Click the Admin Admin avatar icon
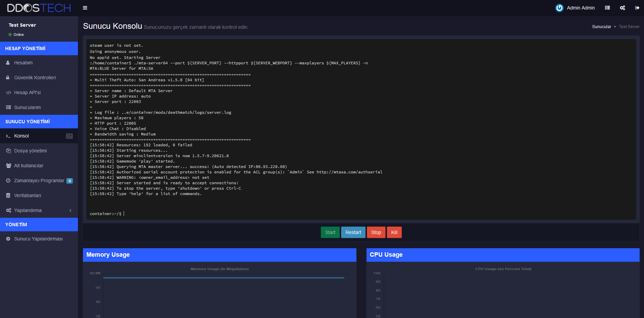Viewport: 644px width, 318px height. point(559,8)
